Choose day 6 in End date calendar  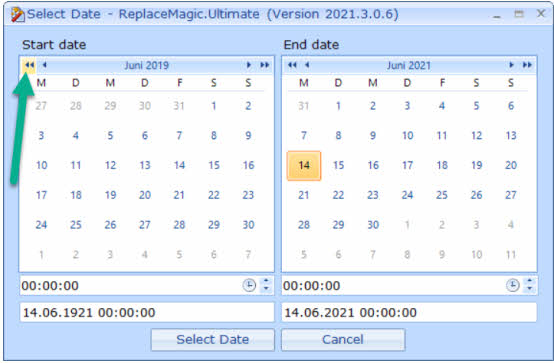[511, 106]
